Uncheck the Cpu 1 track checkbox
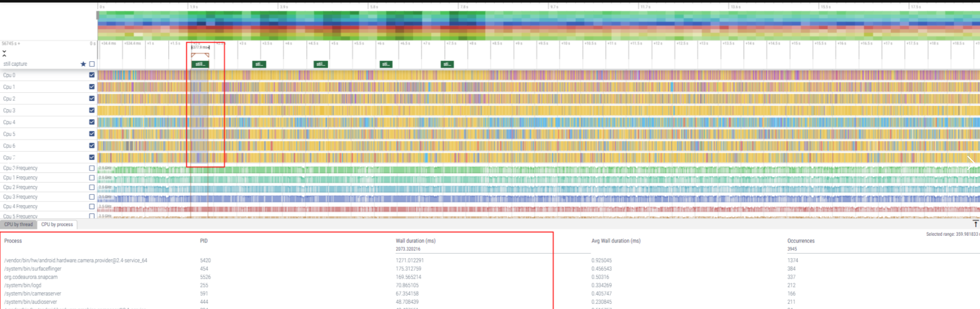This screenshot has height=309, width=980. click(92, 86)
